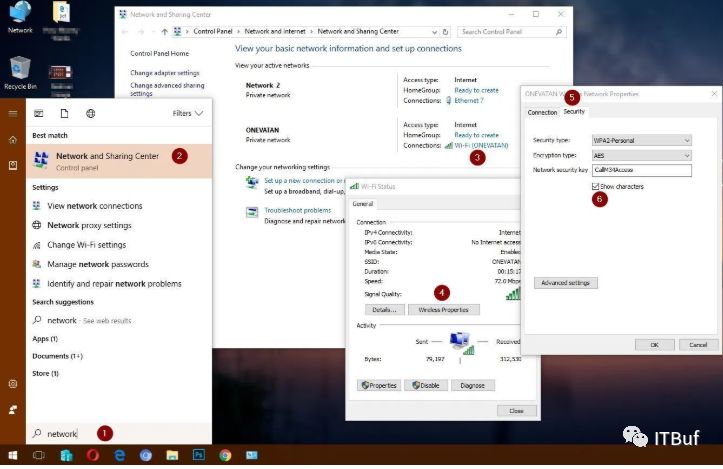This screenshot has width=723, height=469.
Task: Click Properties button in Wi-Fi Status
Action: click(x=379, y=386)
